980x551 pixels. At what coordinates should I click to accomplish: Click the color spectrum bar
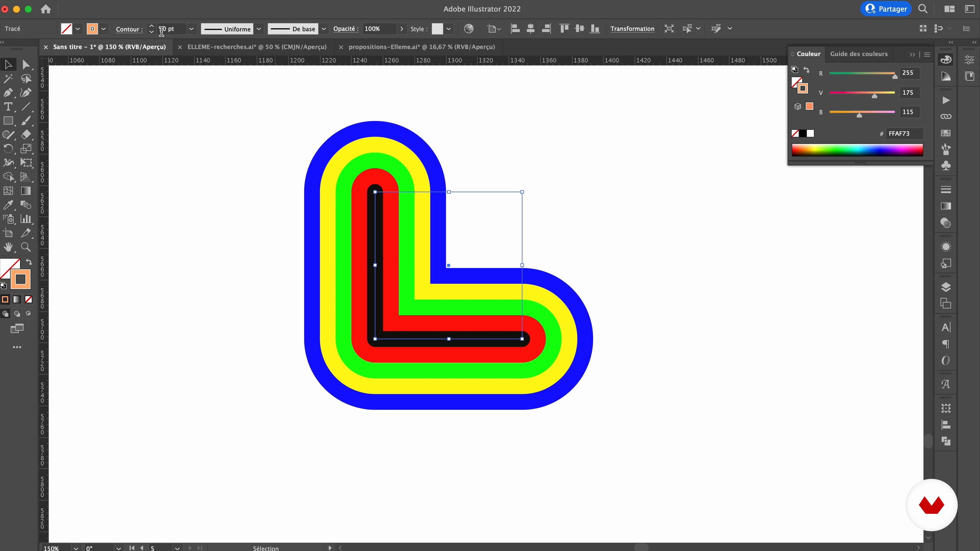pyautogui.click(x=857, y=150)
